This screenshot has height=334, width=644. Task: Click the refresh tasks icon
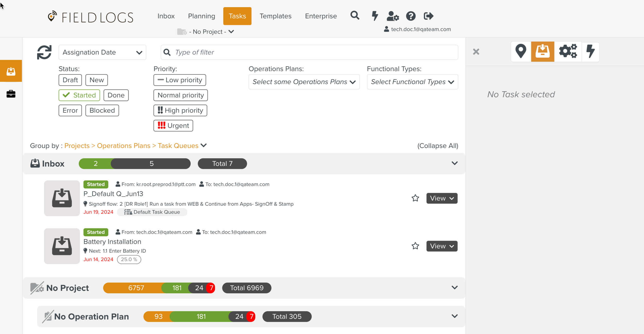click(x=44, y=52)
